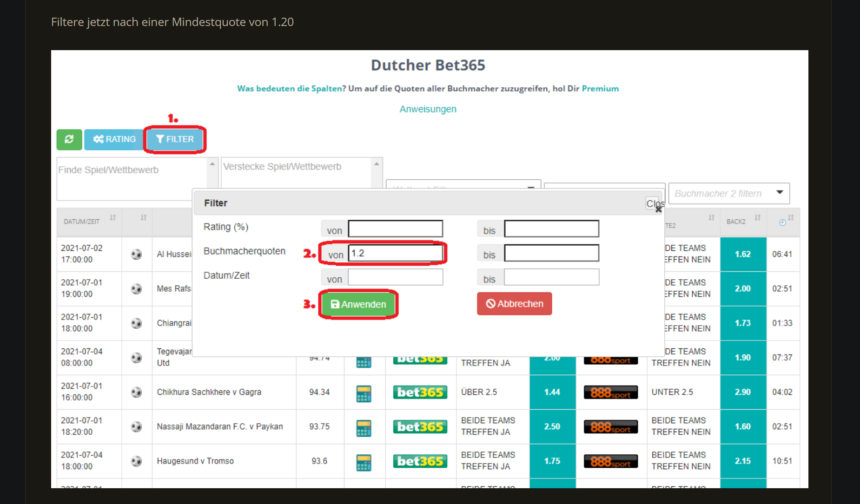Click the 2.50 back odds cell

pyautogui.click(x=552, y=427)
